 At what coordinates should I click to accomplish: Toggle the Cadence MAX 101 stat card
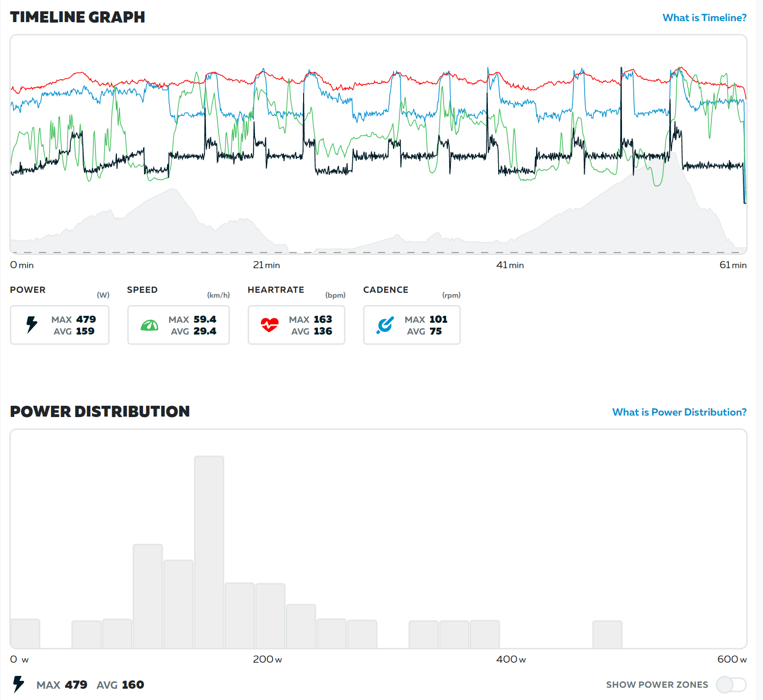point(412,325)
